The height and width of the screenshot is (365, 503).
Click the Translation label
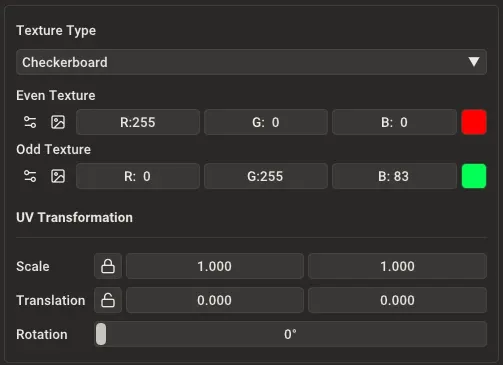point(51,301)
